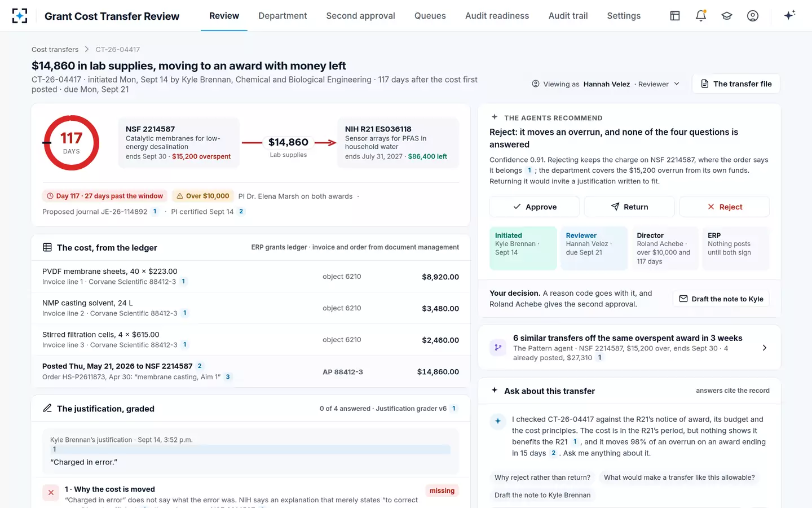This screenshot has width=812, height=508.
Task: Open The transfer file
Action: (x=736, y=84)
